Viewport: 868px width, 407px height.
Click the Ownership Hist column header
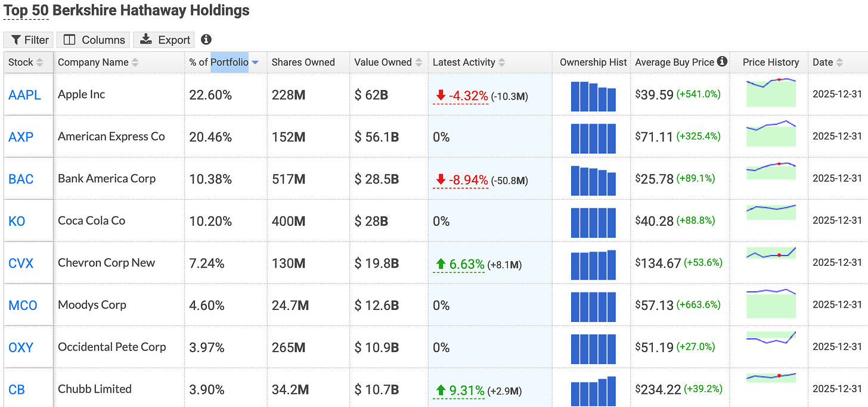click(x=593, y=62)
